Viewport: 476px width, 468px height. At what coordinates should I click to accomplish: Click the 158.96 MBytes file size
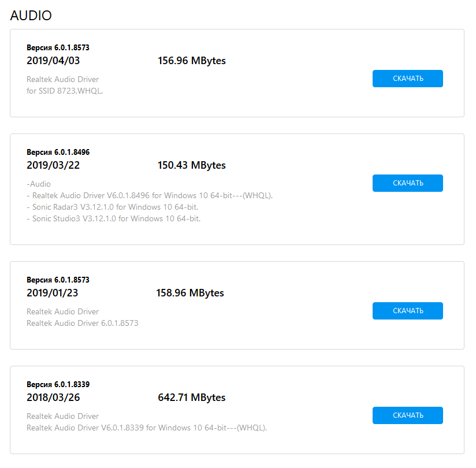click(x=190, y=293)
